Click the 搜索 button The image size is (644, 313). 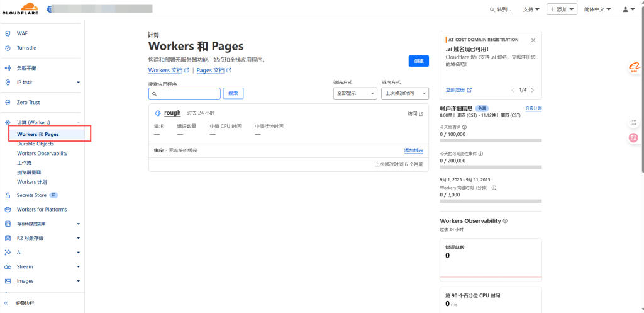233,93
